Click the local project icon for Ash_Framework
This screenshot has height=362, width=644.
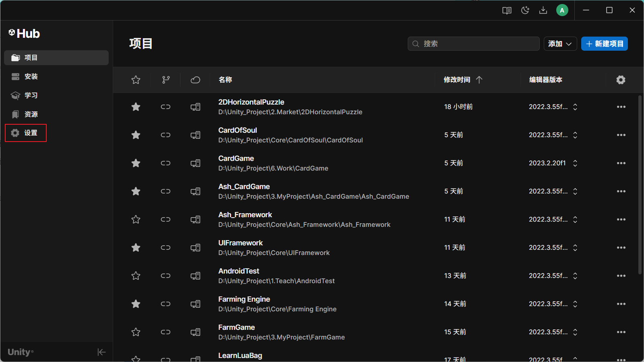[x=196, y=220]
